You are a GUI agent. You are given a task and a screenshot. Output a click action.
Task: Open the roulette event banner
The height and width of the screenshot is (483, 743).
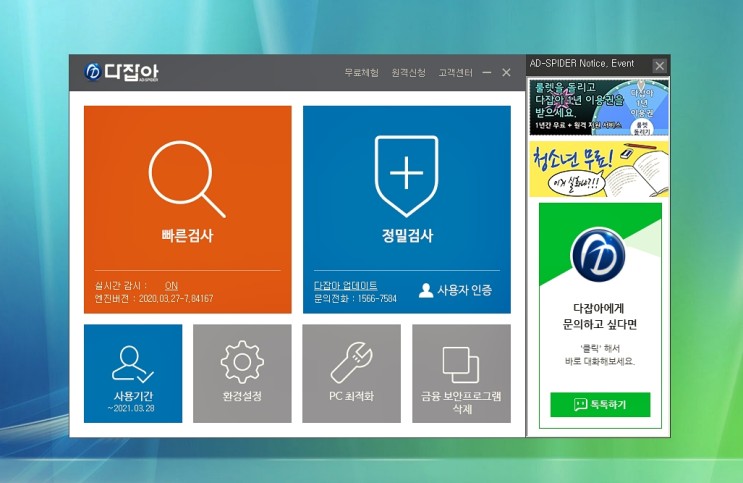pyautogui.click(x=599, y=108)
